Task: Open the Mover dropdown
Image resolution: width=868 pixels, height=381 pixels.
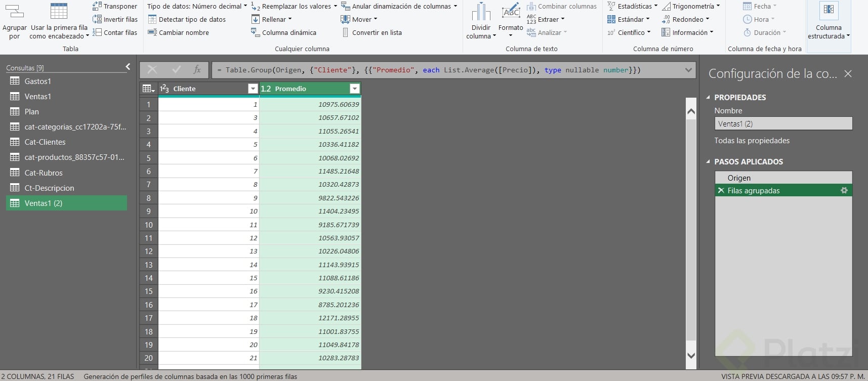Action: coord(359,19)
